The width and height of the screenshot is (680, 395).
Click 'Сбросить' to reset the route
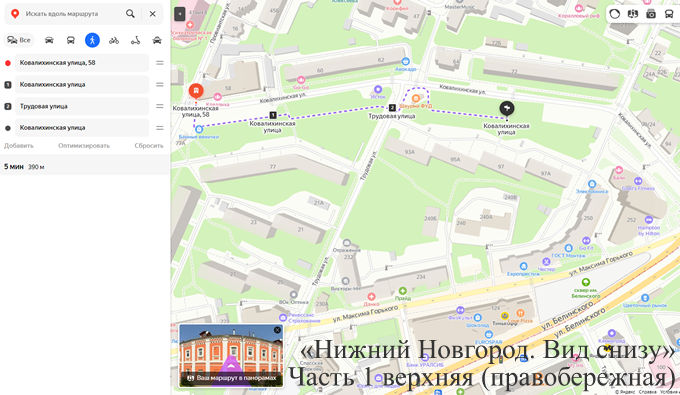[149, 146]
